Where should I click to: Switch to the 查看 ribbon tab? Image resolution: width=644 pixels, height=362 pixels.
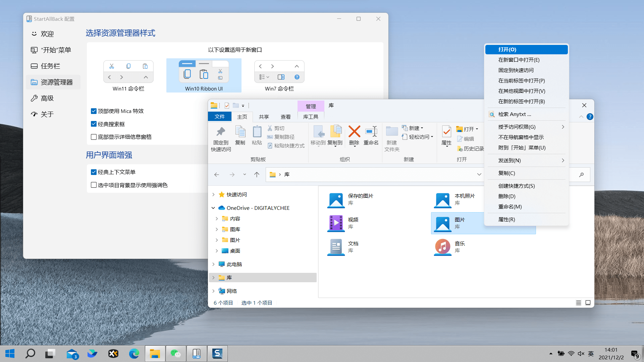(285, 117)
